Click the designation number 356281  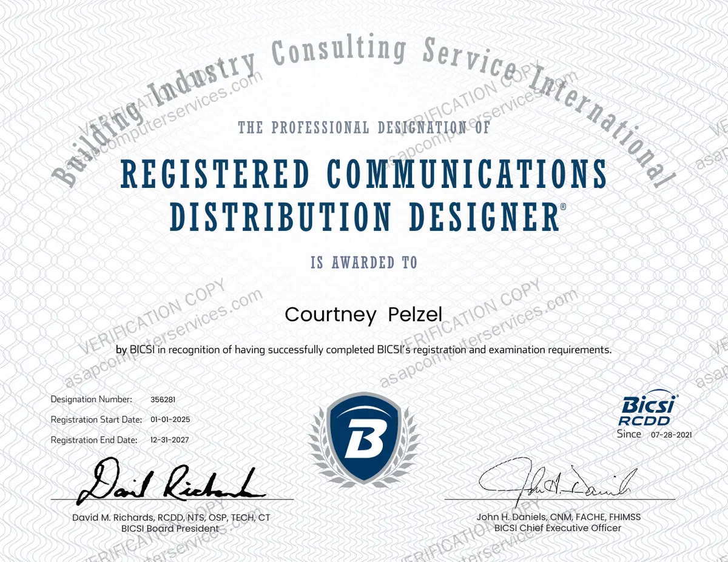(163, 400)
